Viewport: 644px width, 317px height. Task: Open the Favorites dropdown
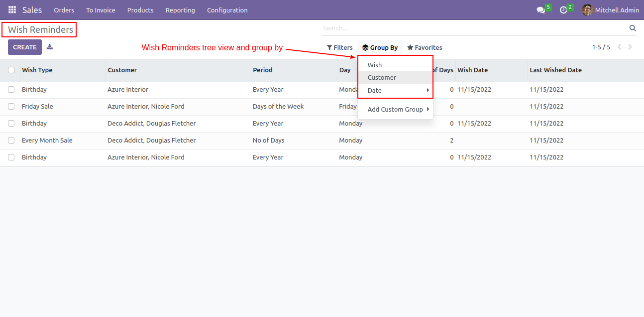425,48
